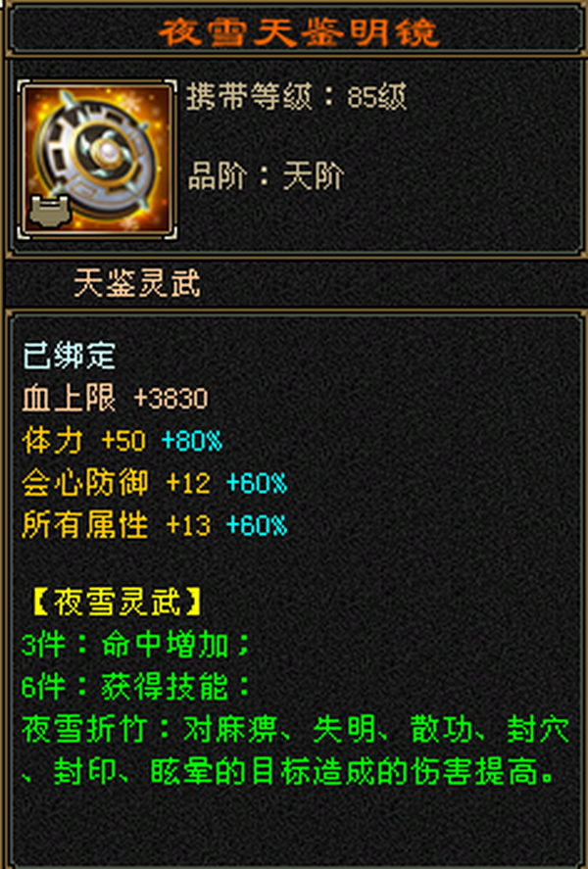Click the +60% bonus next to 所有属性
Screen dimensions: 588x869
tap(257, 525)
